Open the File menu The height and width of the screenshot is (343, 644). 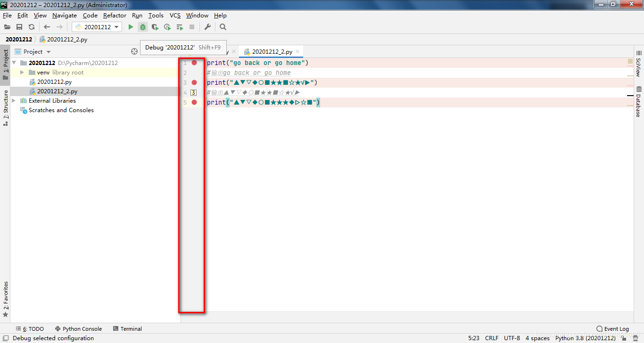tap(7, 16)
